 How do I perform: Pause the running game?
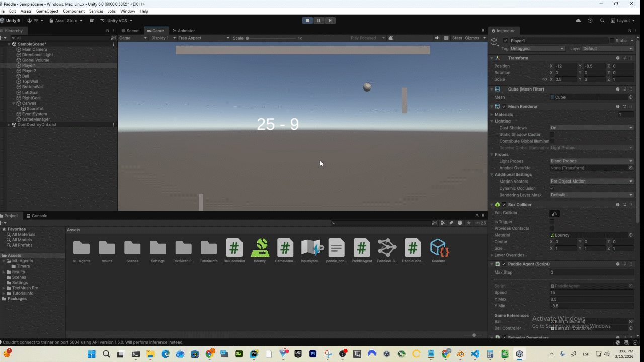(318, 21)
